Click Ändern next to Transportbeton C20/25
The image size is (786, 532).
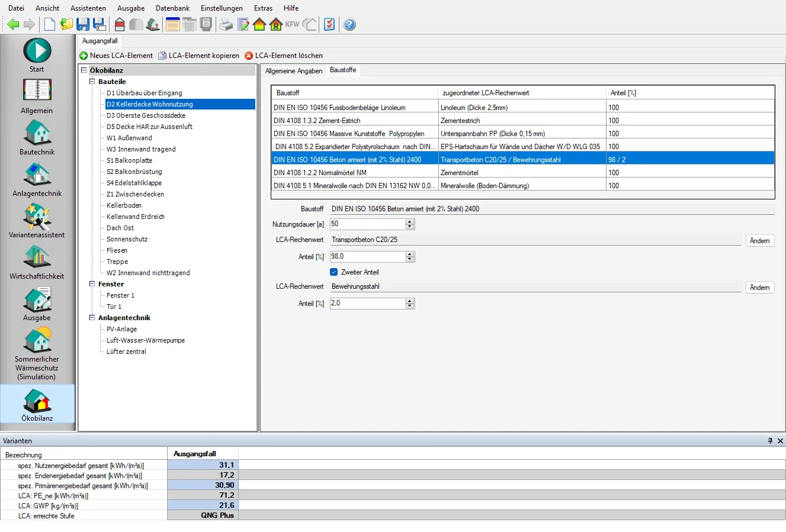point(759,241)
